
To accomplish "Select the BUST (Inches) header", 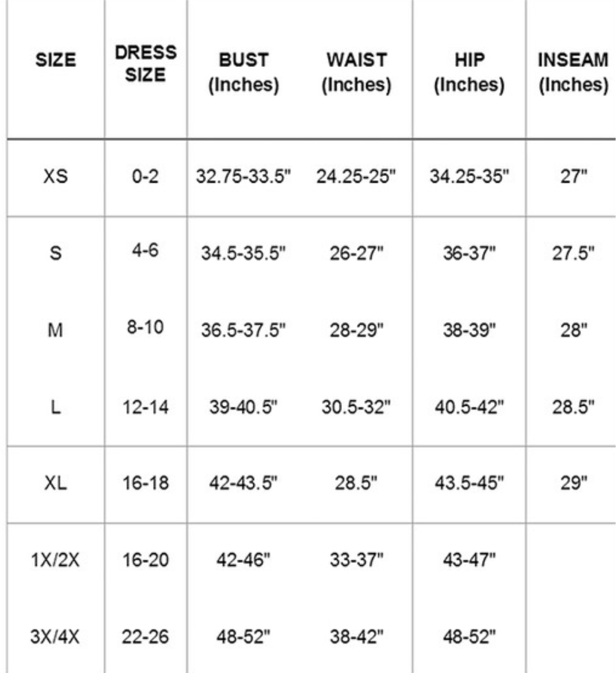I will [x=243, y=72].
